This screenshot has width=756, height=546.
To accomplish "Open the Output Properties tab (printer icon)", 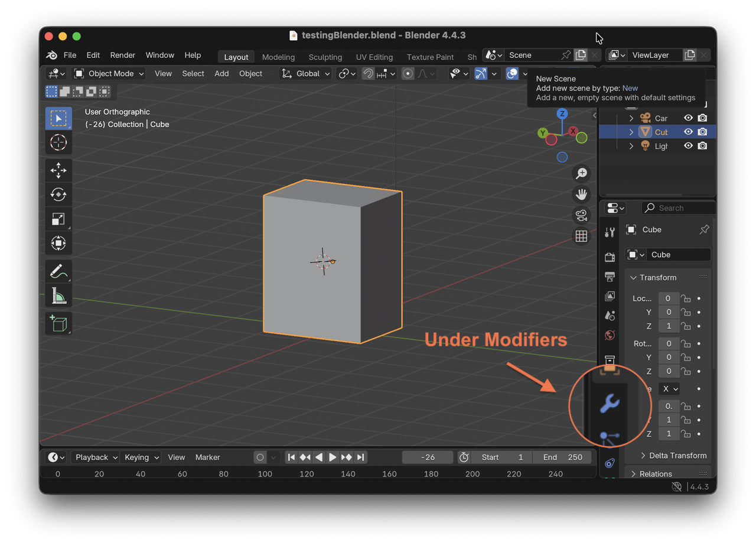I will click(610, 277).
